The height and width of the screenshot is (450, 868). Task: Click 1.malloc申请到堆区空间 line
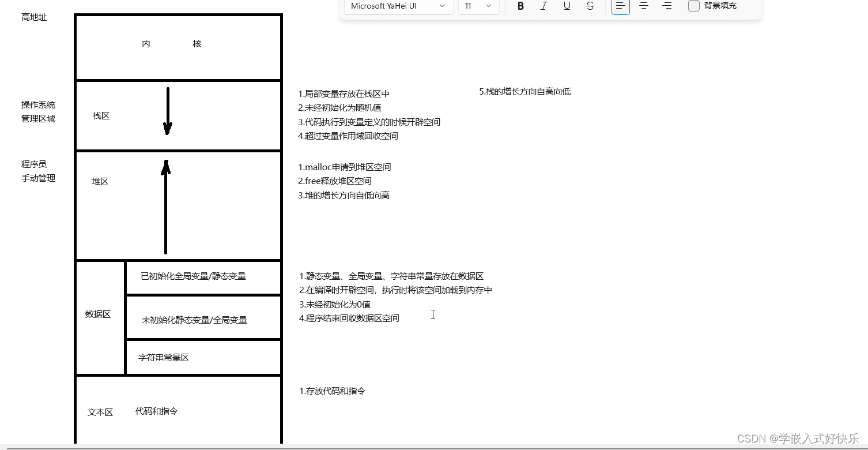point(345,167)
